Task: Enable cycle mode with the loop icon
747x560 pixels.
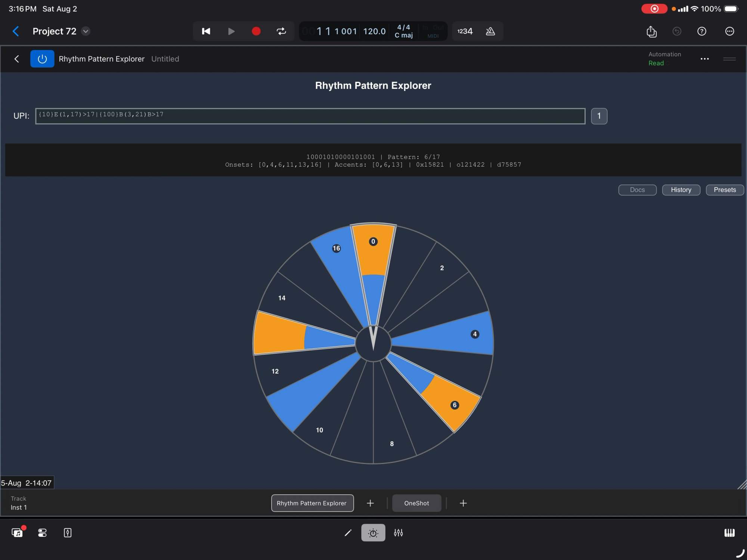Action: 281,31
